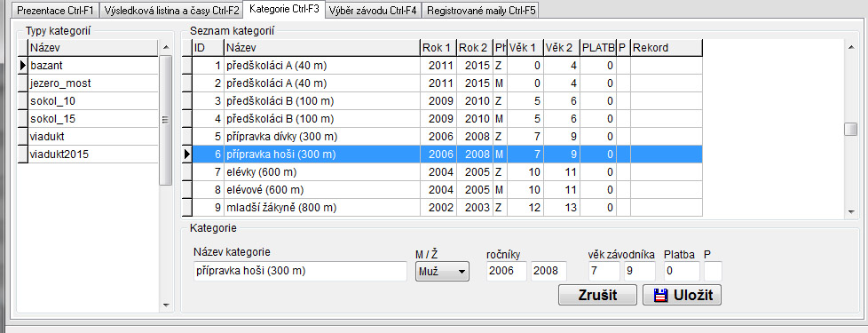Click the PLATB column header

coord(598,48)
